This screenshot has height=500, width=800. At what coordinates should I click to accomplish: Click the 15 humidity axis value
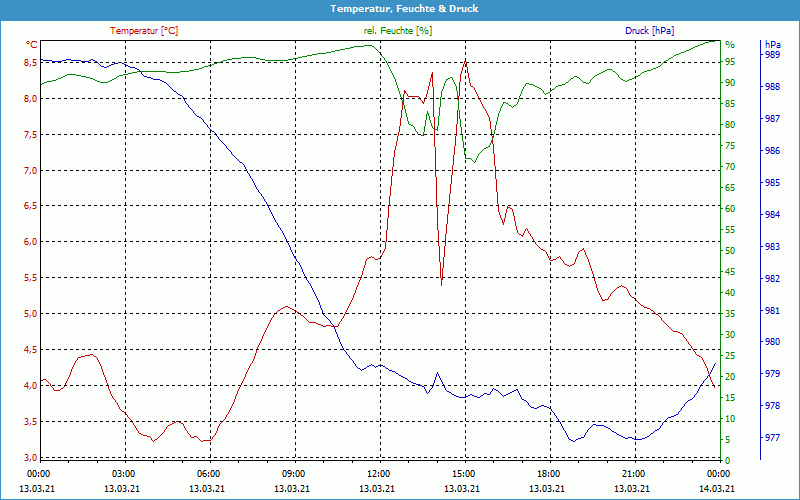click(730, 398)
